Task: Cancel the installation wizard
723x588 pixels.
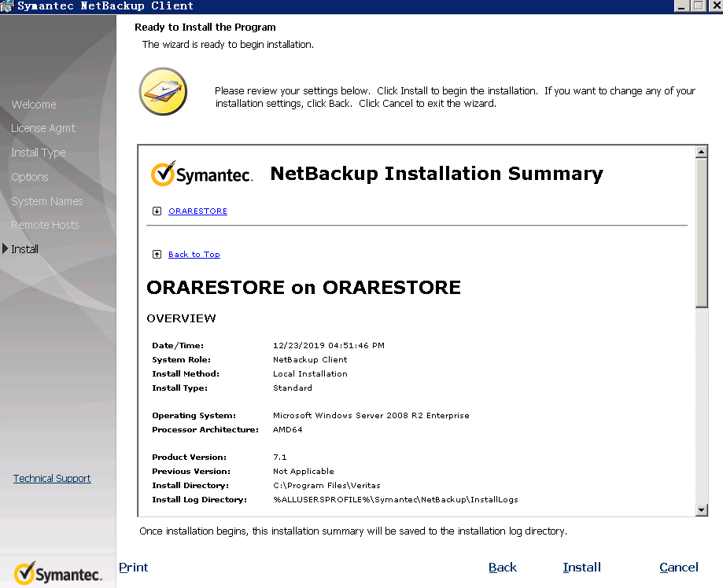Action: pos(679,568)
